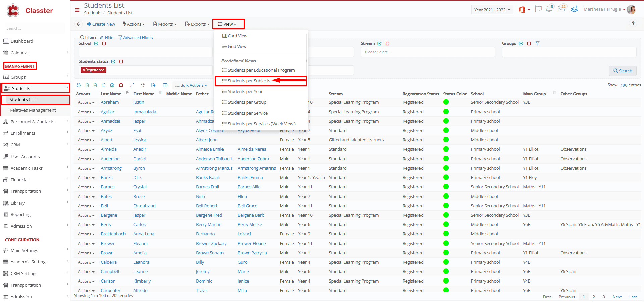
Task: Open the Exports dropdown
Action: 197,24
